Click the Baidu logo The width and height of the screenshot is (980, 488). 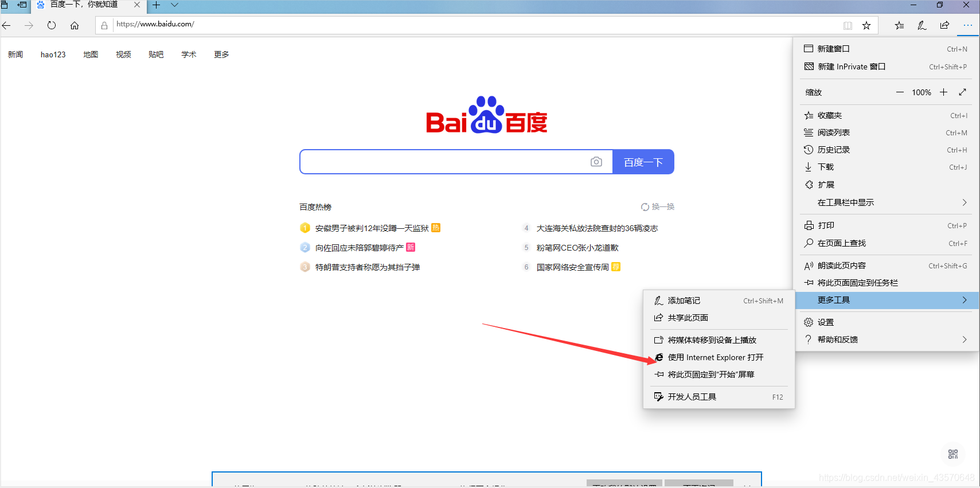pos(486,115)
